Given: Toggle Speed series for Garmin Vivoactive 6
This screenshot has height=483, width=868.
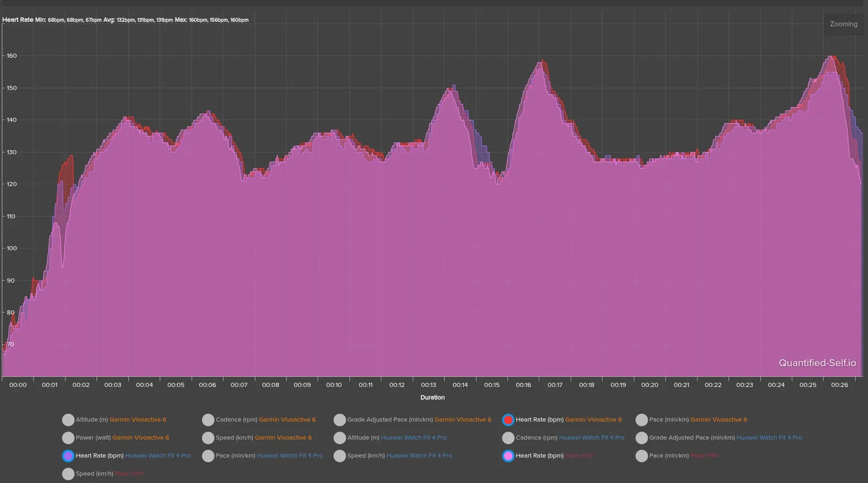Looking at the screenshot, I should (208, 438).
